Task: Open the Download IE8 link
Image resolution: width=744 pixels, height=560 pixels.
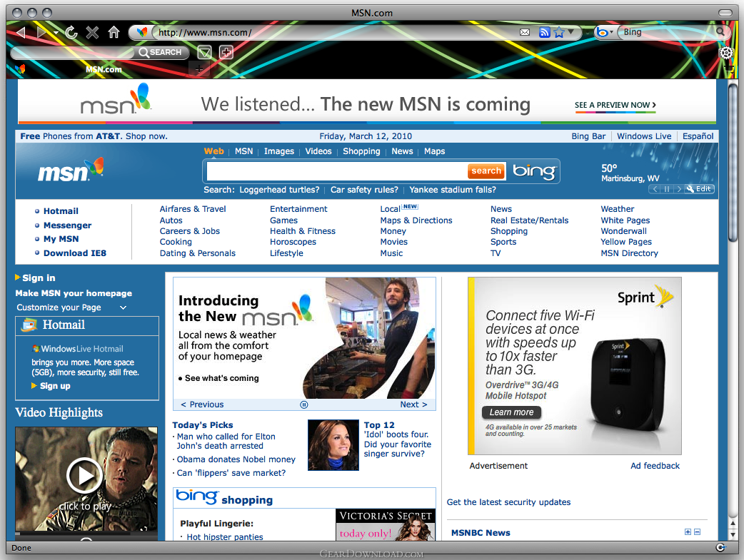Action: (75, 253)
